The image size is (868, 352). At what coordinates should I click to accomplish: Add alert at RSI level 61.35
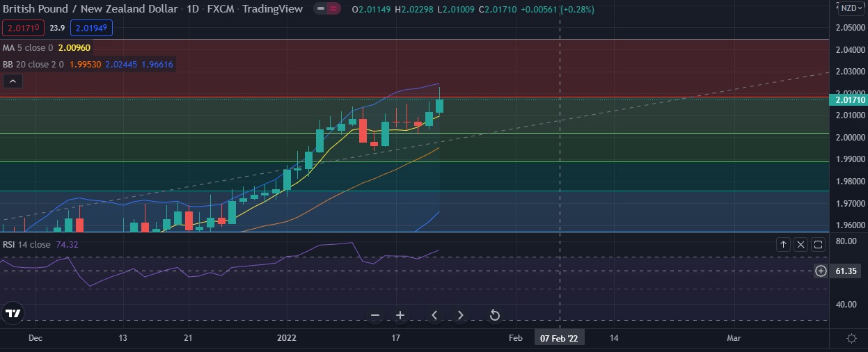point(821,271)
